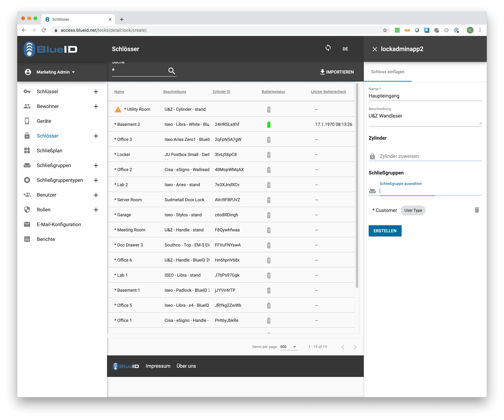Click plus next to Schließgruppentypen

click(96, 180)
